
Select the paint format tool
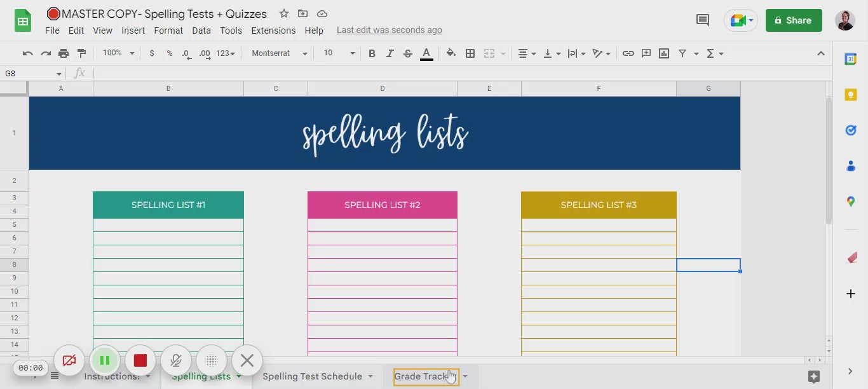coord(81,53)
